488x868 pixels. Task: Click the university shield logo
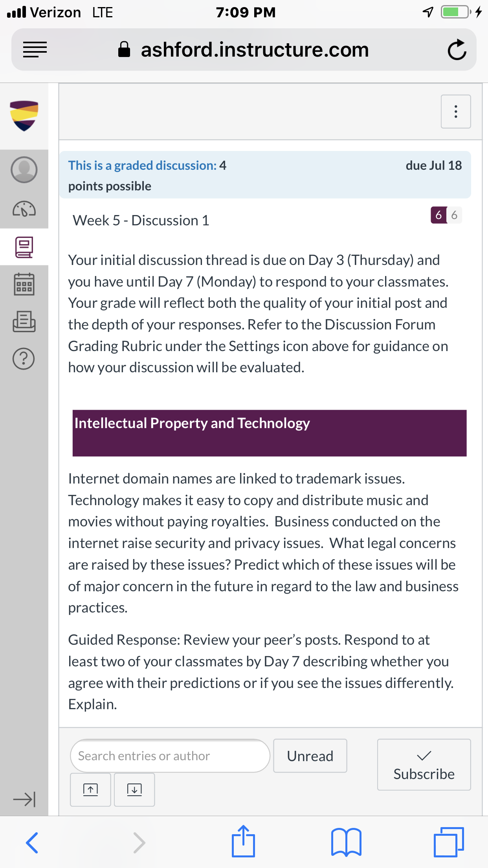pyautogui.click(x=24, y=116)
